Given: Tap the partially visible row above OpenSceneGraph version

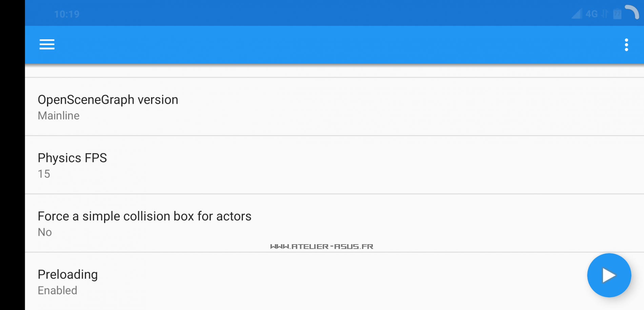Looking at the screenshot, I should pyautogui.click(x=332, y=72).
